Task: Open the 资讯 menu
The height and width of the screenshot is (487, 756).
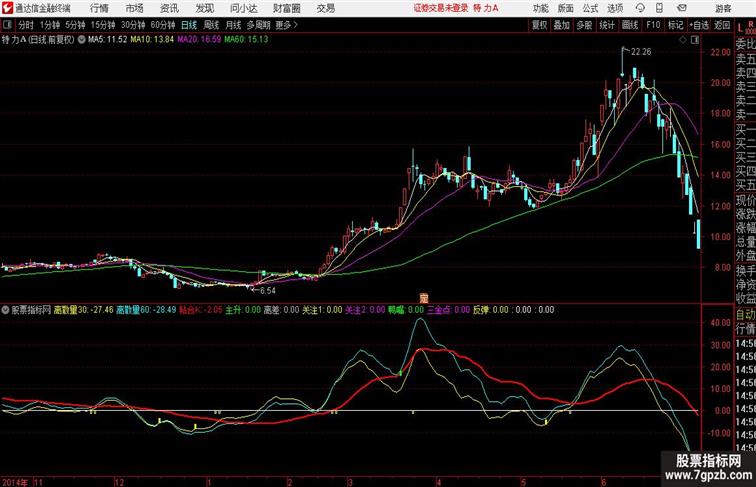Action: coord(169,8)
